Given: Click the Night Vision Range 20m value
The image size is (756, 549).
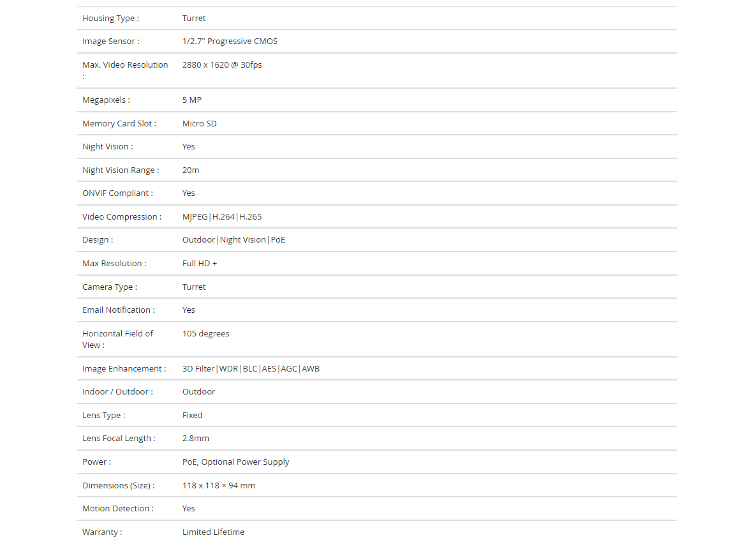Looking at the screenshot, I should click(x=191, y=170).
